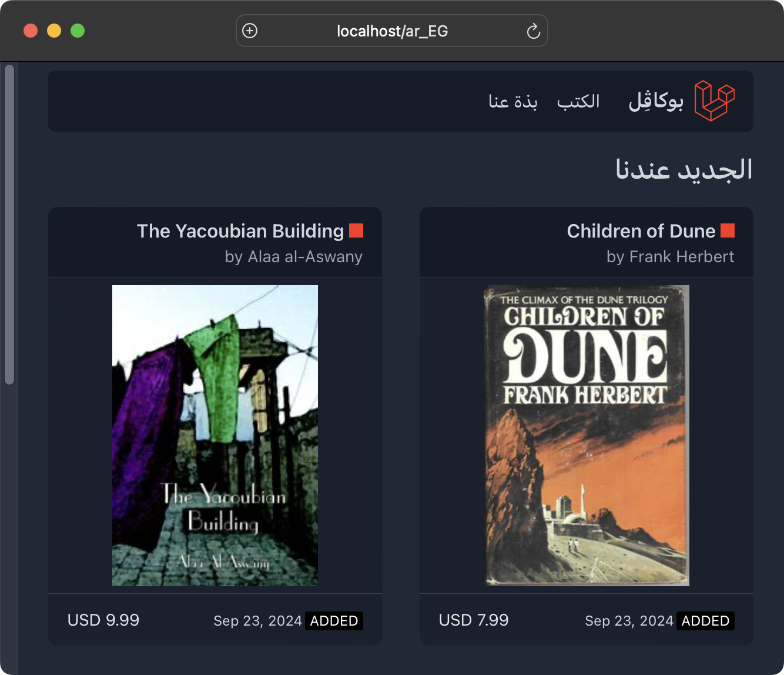Viewport: 784px width, 675px height.
Task: Click the plus icon in the address bar
Action: [249, 30]
